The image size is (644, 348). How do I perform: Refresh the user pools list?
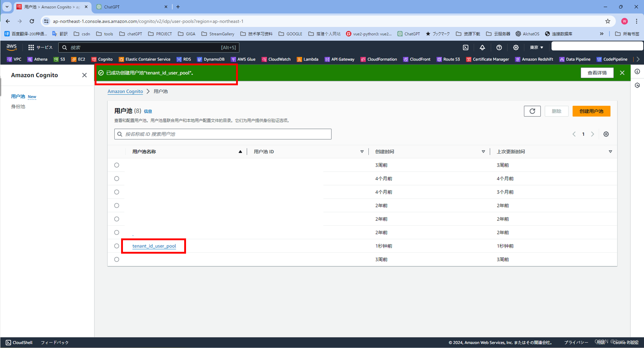(x=532, y=111)
